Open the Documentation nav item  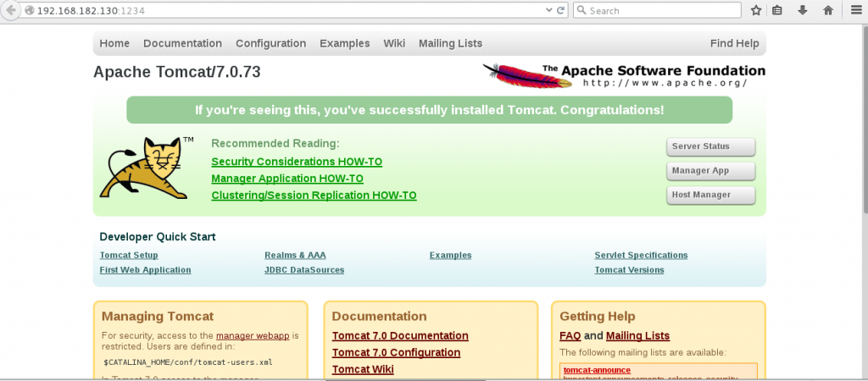coord(183,43)
